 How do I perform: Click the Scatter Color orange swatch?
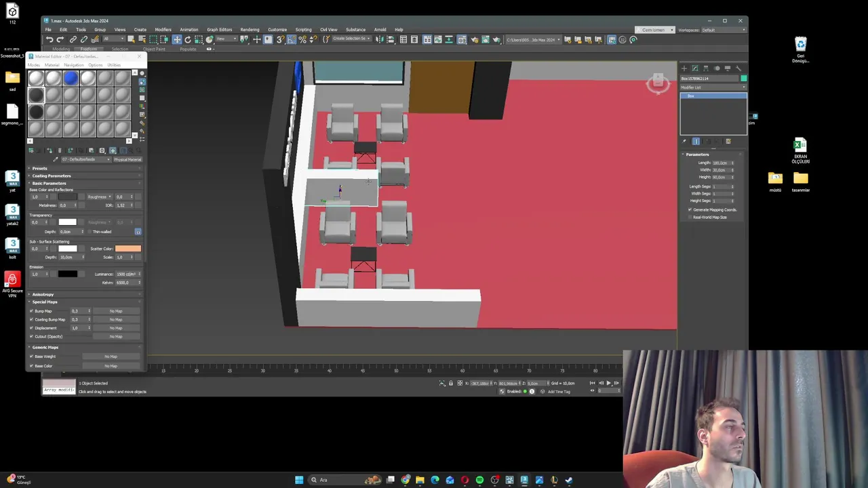(128, 249)
